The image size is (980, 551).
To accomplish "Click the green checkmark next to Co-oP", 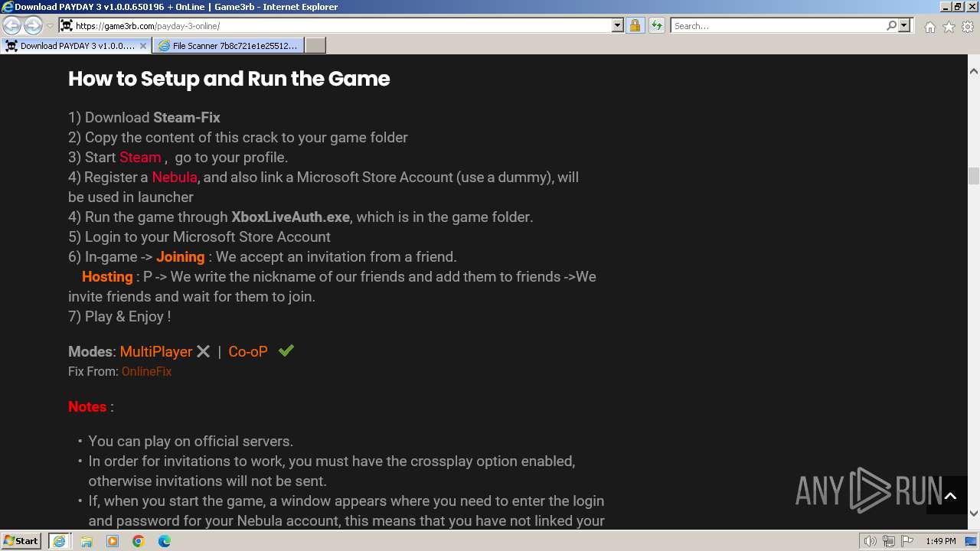I will [286, 350].
